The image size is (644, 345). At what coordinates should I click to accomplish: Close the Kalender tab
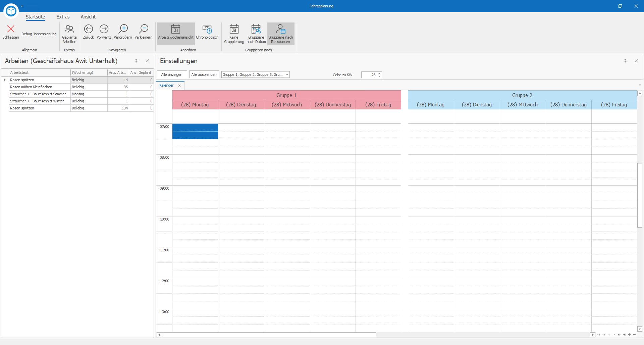[179, 86]
